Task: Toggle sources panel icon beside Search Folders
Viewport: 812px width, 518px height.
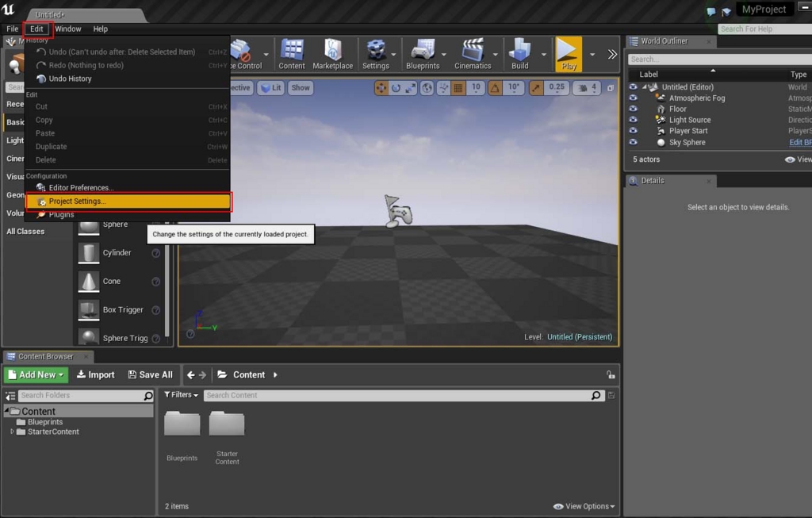Action: [x=10, y=396]
